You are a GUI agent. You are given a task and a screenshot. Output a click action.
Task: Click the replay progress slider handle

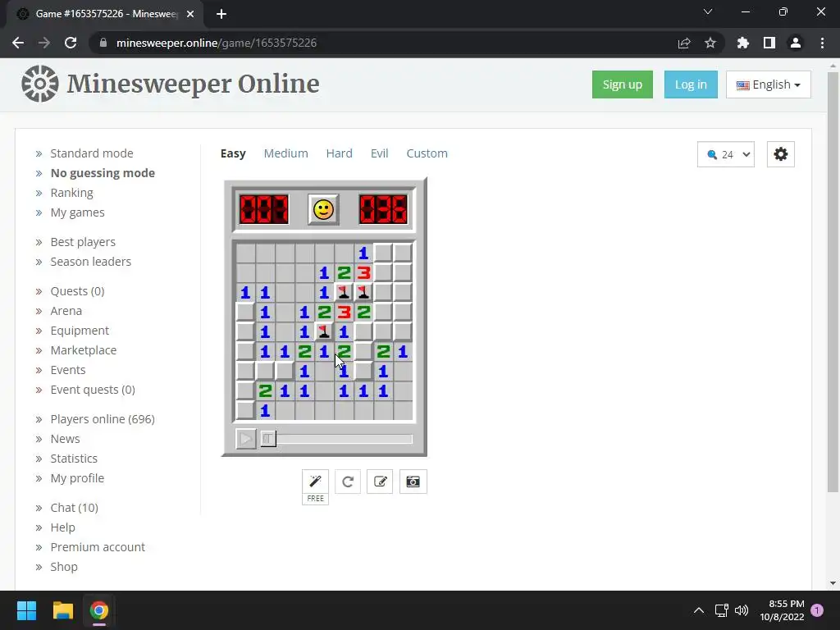click(268, 439)
